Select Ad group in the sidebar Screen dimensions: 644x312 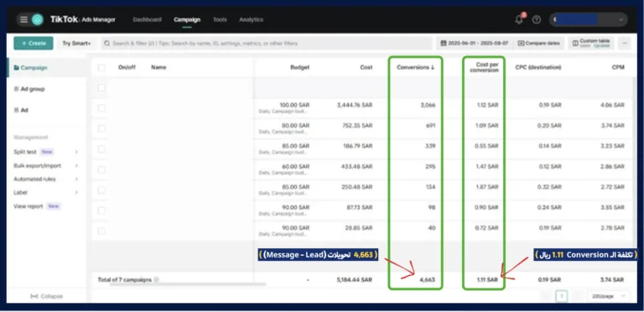(33, 89)
